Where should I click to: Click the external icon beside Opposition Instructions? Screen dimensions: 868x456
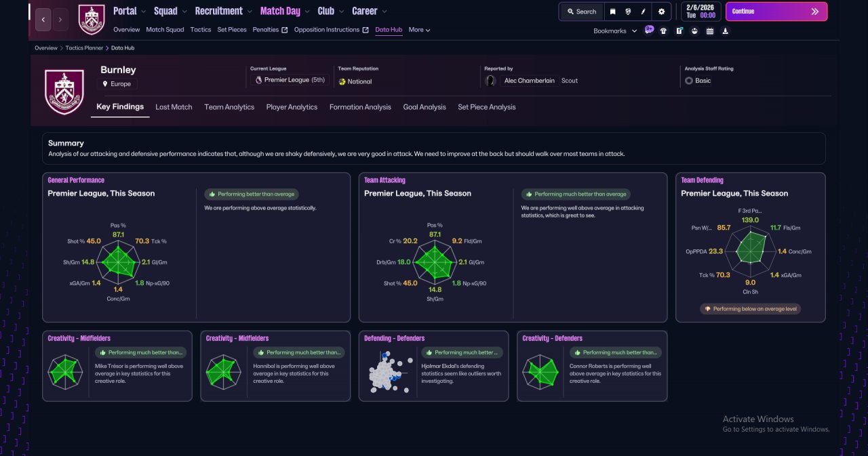pos(366,30)
